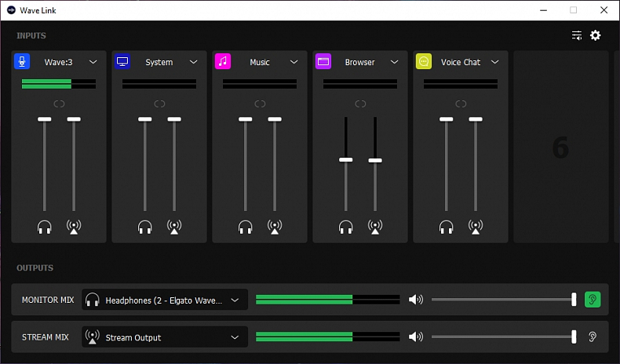
Task: Mute Wave:3 in the stream mix
Action: click(x=74, y=227)
